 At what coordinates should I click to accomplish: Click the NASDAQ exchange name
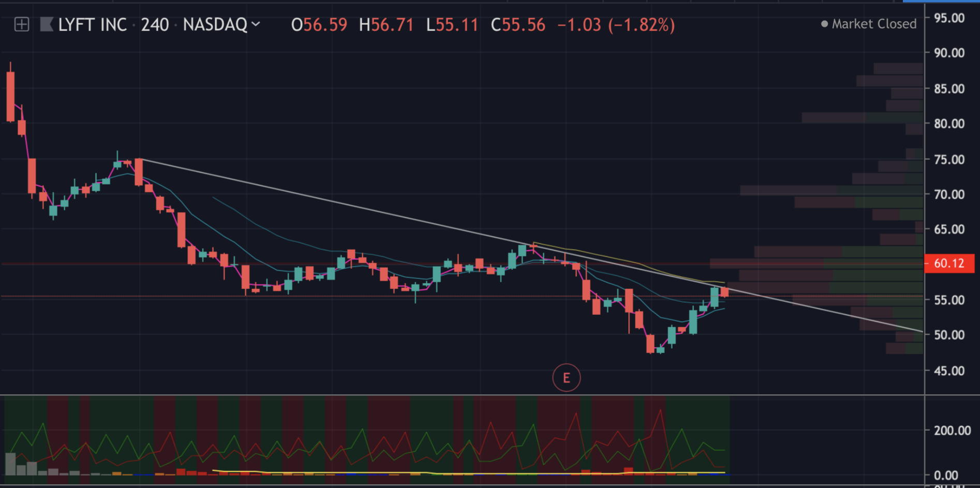215,24
